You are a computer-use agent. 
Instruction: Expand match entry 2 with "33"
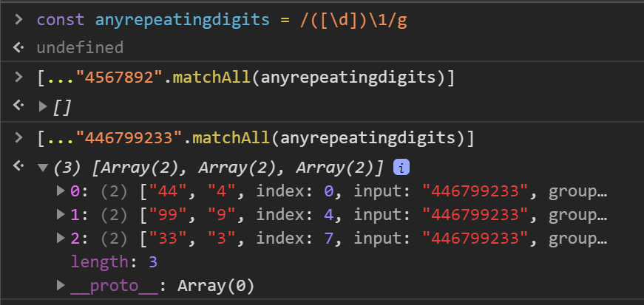point(61,238)
